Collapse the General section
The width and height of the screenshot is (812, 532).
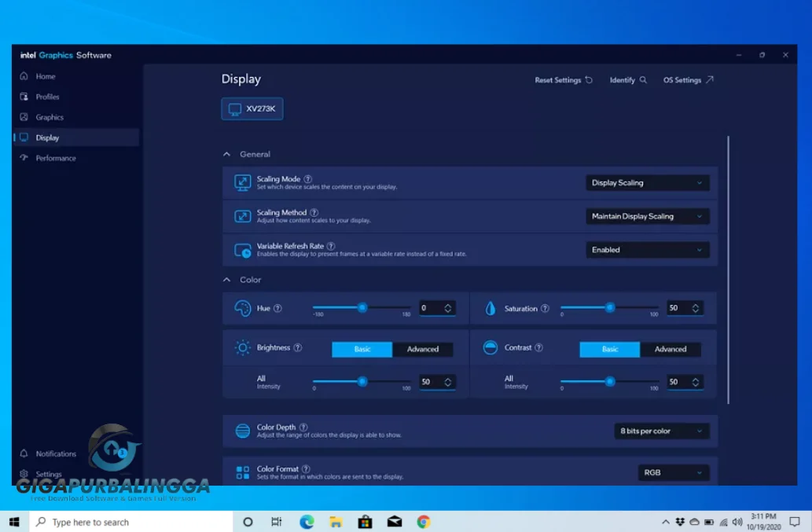pyautogui.click(x=227, y=154)
